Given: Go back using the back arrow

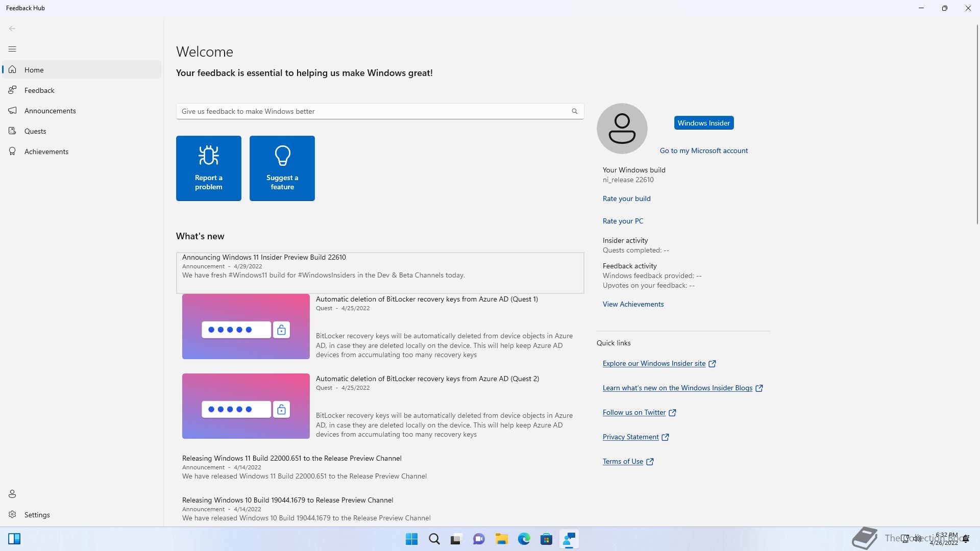Looking at the screenshot, I should coord(12,29).
